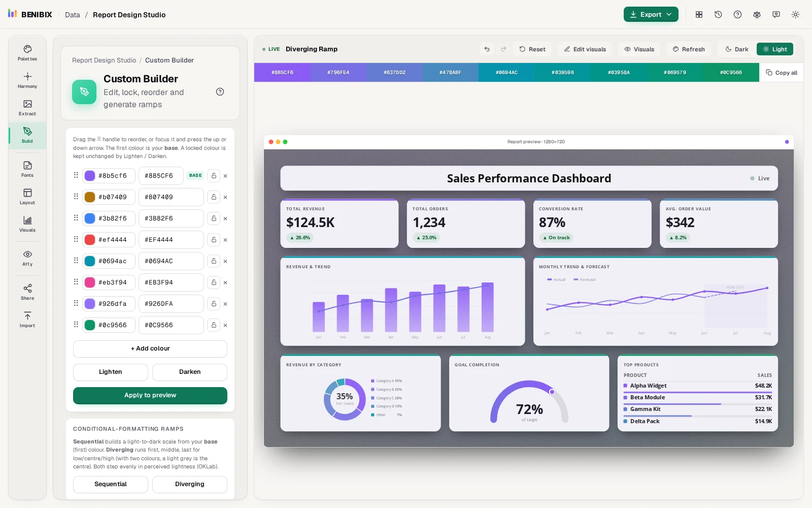Click the Diverging ramp button
This screenshot has width=812, height=508.
190,484
